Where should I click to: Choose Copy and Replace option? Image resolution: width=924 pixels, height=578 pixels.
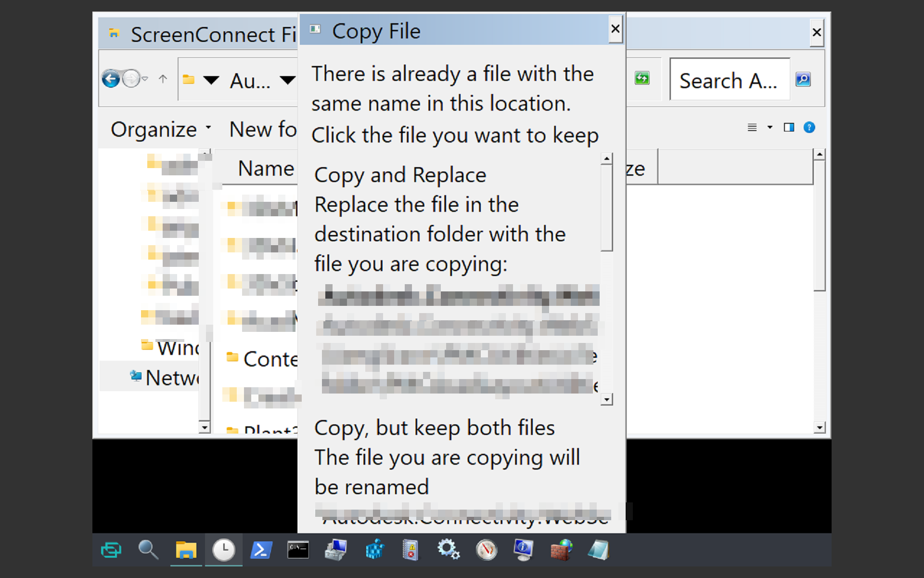(x=400, y=175)
